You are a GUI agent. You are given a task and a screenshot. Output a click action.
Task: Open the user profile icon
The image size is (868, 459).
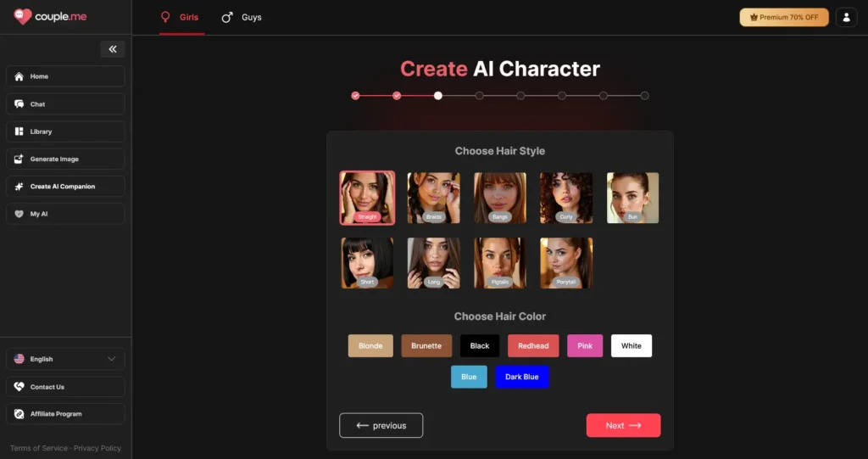(847, 17)
